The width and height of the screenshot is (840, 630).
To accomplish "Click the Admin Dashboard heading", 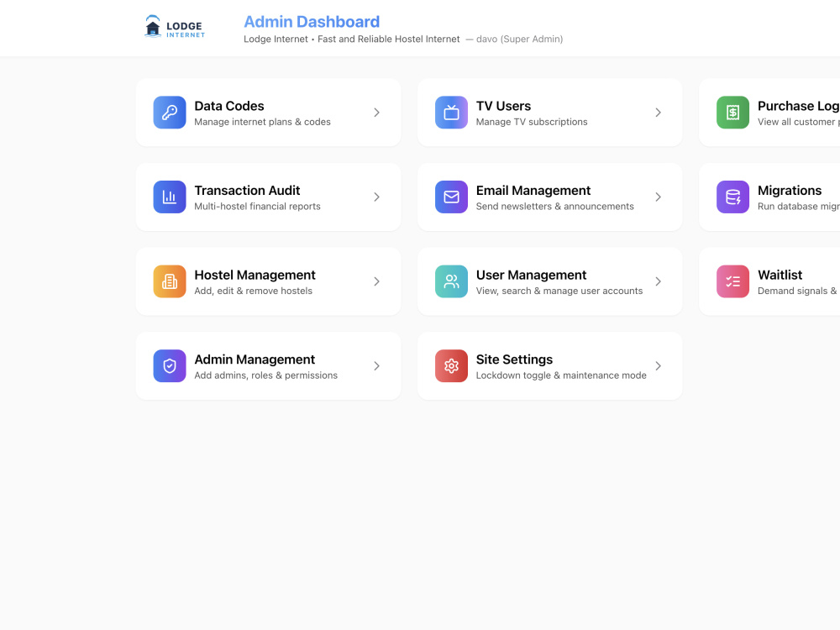I will pos(312,22).
